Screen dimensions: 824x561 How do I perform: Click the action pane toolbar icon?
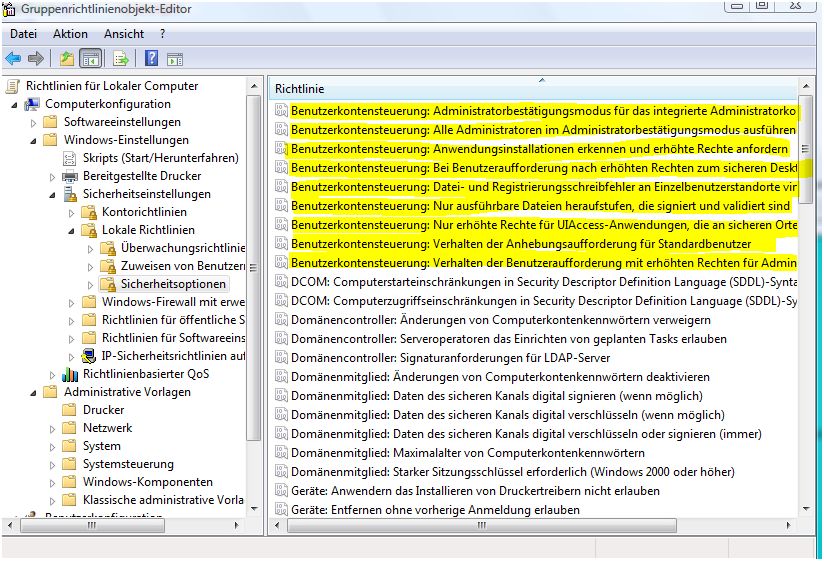175,59
